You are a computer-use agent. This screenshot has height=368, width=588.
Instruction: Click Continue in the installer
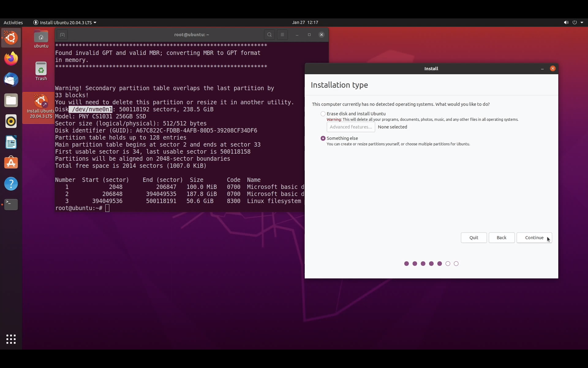(x=534, y=238)
